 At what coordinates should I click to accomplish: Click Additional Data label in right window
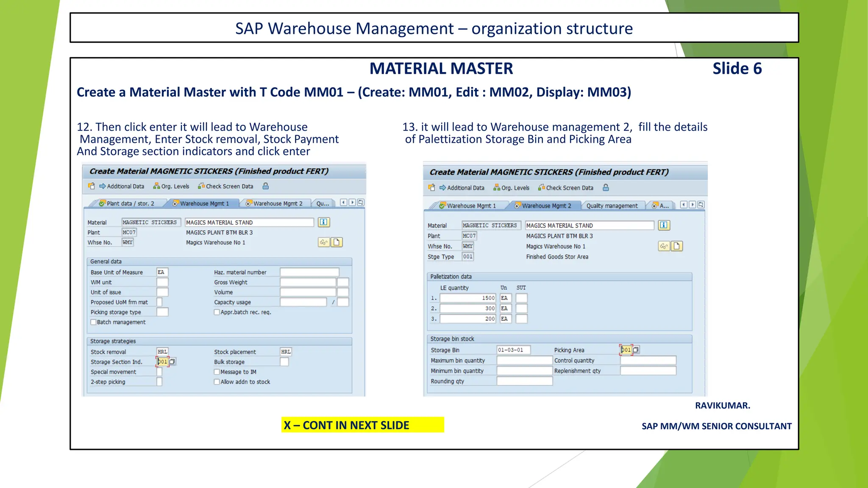tap(466, 188)
